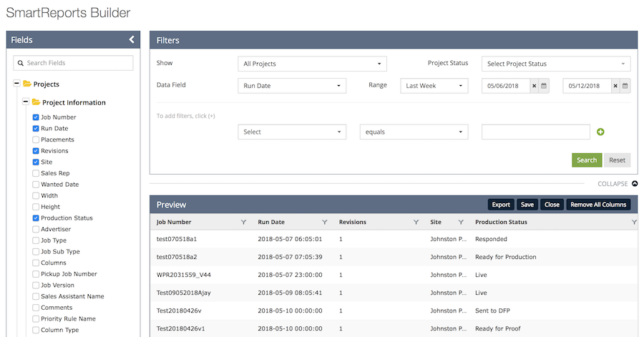Check the Comments field
Screen dimensions: 644x337
click(36, 308)
